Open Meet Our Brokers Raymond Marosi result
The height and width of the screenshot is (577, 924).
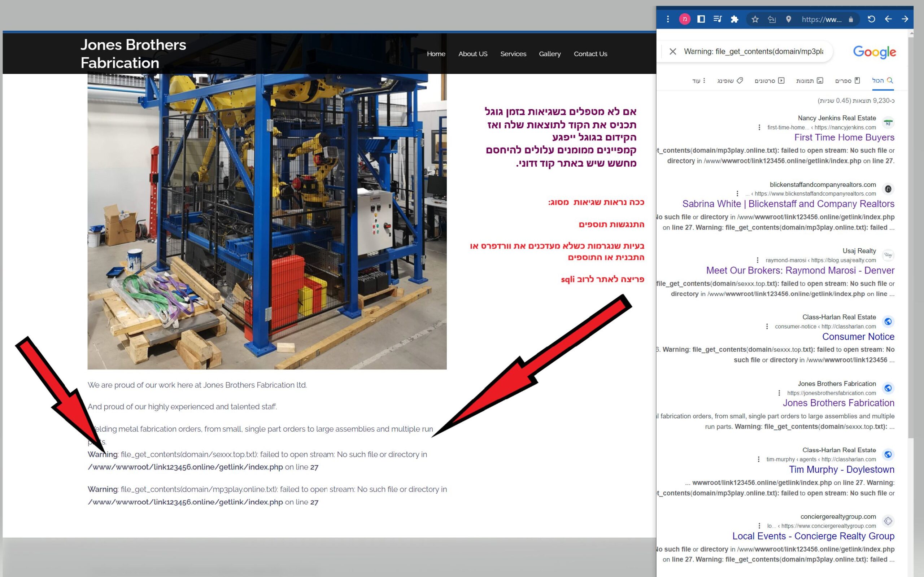coord(800,270)
